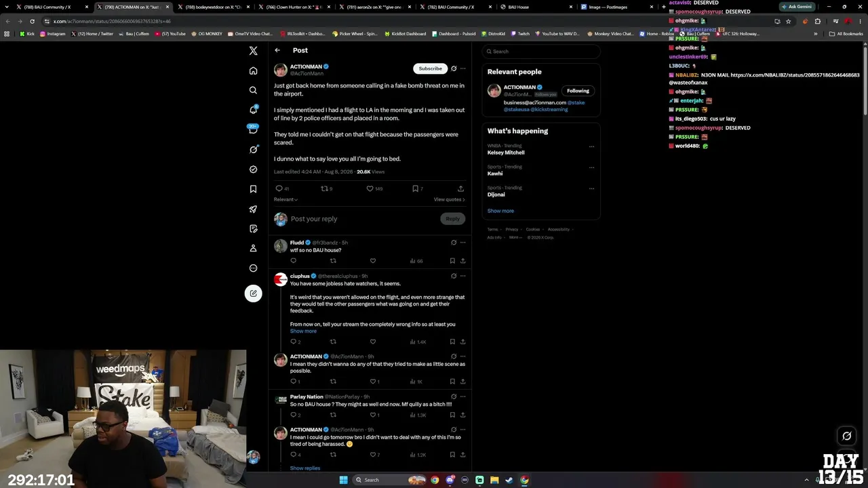Open the Notifications bell in X sidebar

253,110
